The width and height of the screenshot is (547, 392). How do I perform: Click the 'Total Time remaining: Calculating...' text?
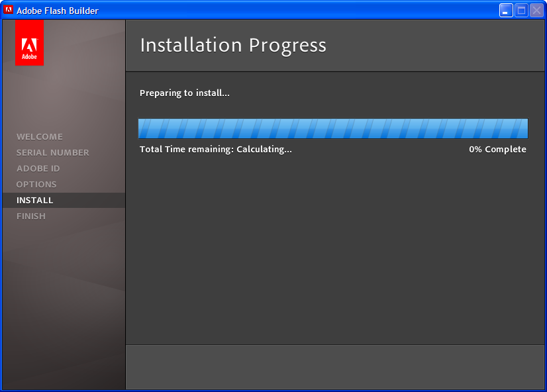click(x=216, y=149)
